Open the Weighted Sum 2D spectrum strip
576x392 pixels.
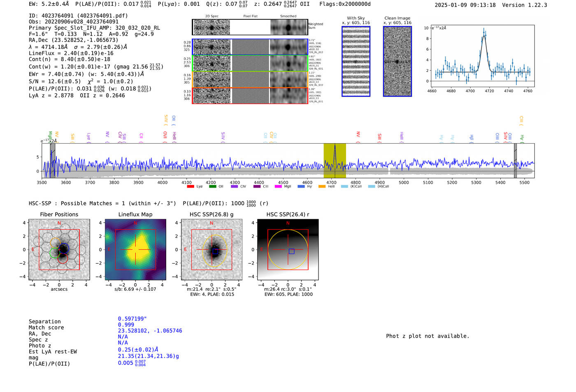click(x=250, y=27)
